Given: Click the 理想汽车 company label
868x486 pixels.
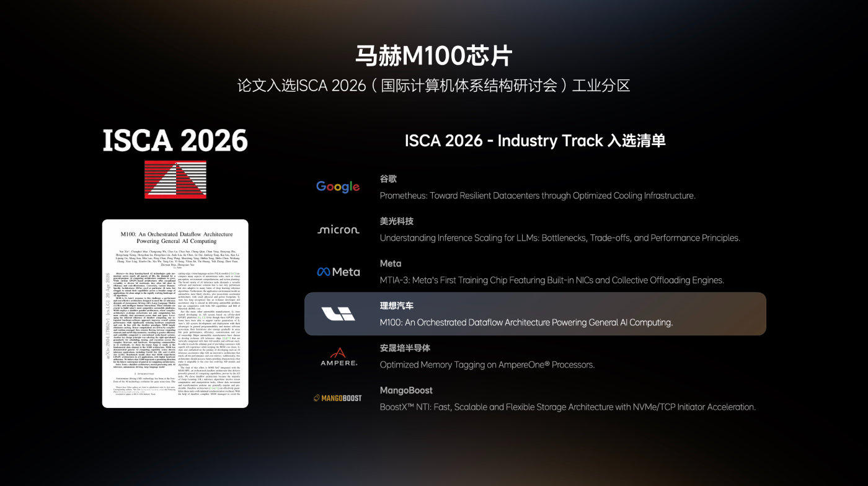Looking at the screenshot, I should pyautogui.click(x=397, y=306).
